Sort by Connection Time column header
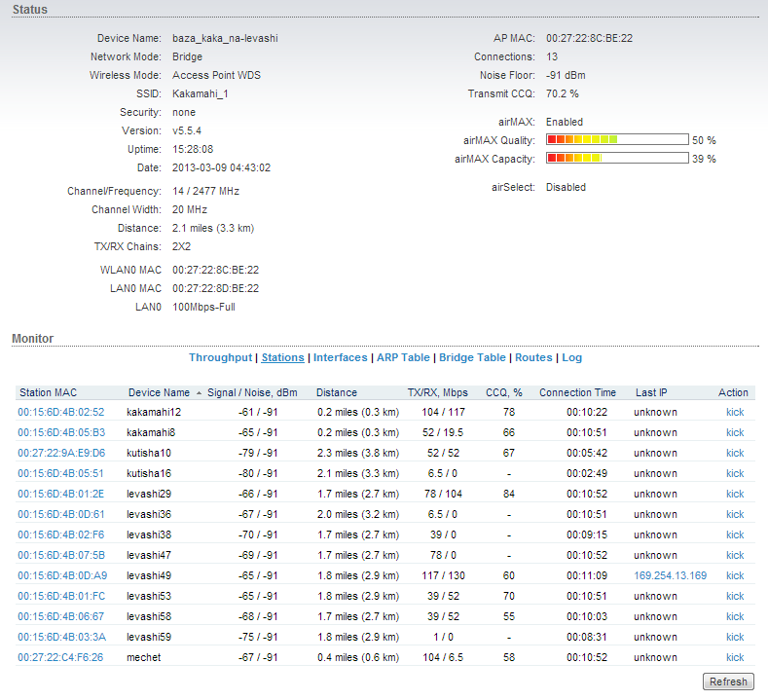The width and height of the screenshot is (768, 700). click(577, 393)
